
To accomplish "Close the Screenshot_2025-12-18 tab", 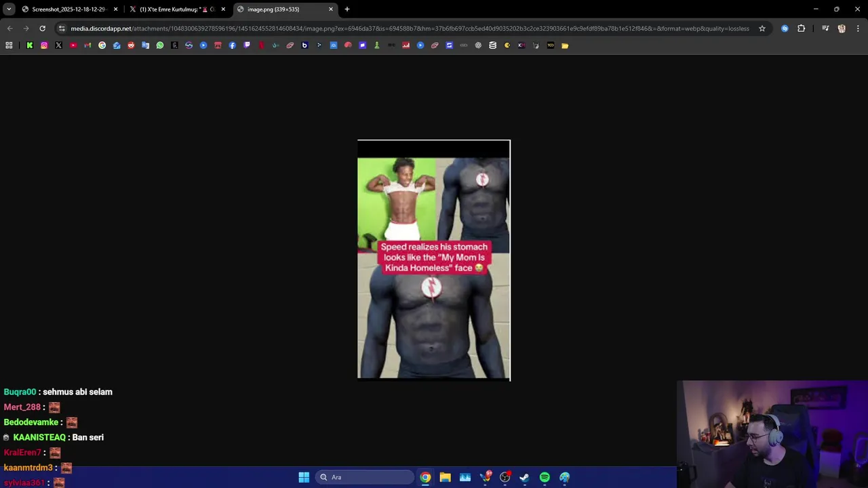I will 115,9.
